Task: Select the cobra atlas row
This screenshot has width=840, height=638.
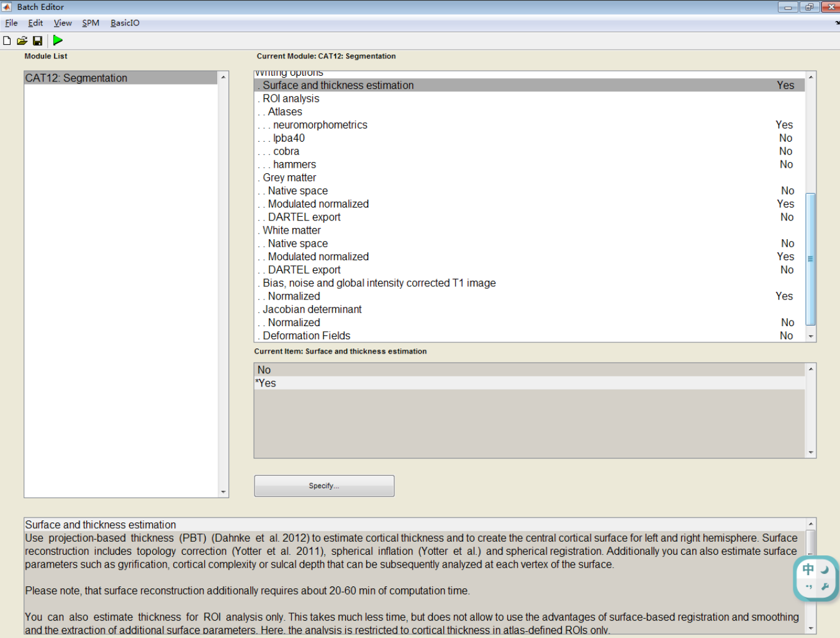Action: [x=530, y=151]
